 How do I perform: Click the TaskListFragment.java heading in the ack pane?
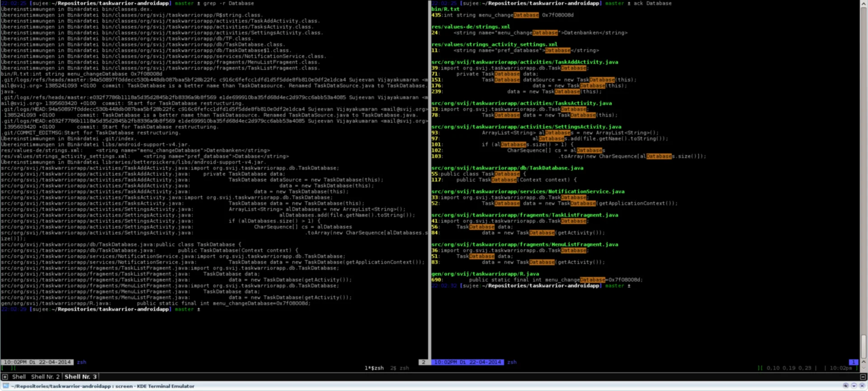(525, 215)
